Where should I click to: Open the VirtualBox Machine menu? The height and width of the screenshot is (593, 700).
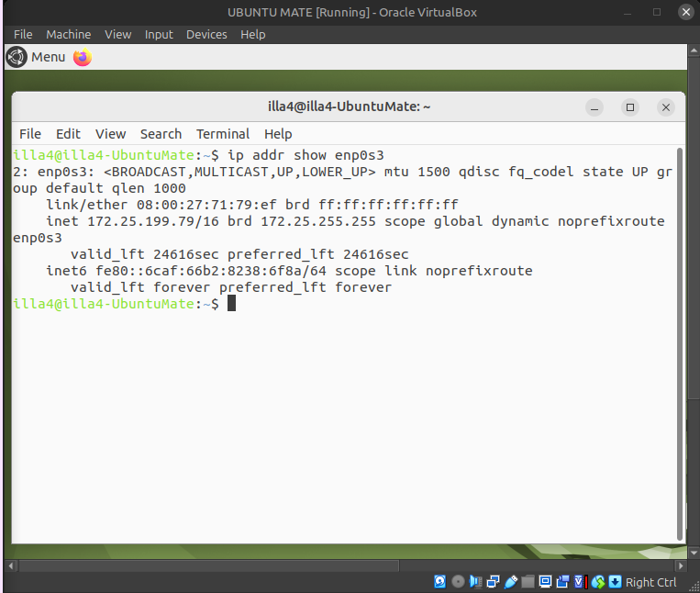(x=69, y=34)
